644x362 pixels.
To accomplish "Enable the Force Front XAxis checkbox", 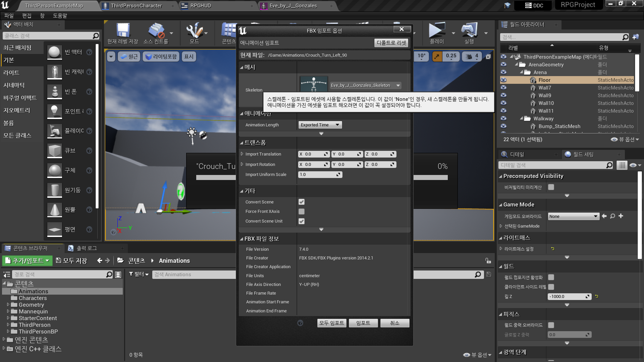I will tap(302, 212).
